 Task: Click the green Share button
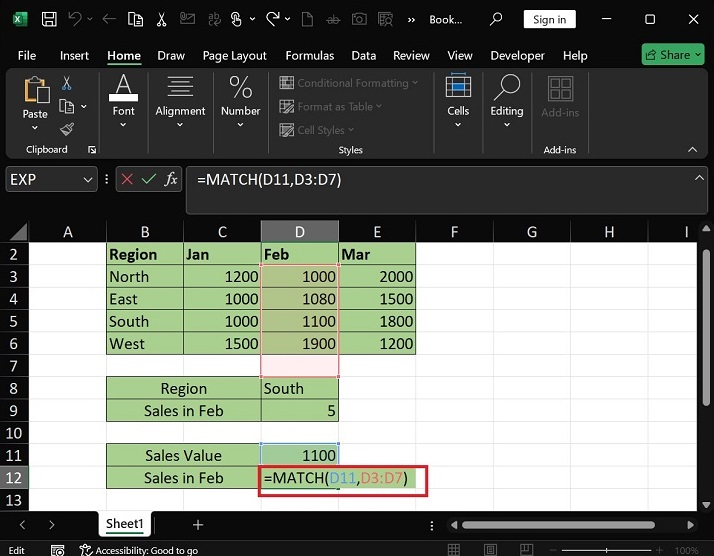coord(673,55)
